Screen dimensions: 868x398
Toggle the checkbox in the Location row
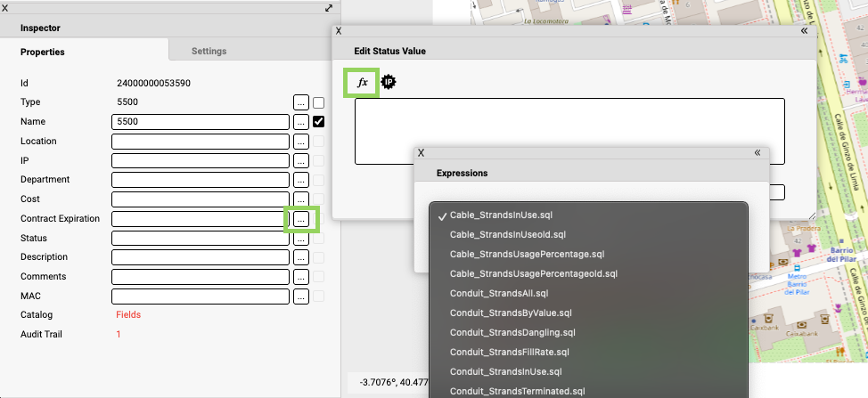coord(318,142)
